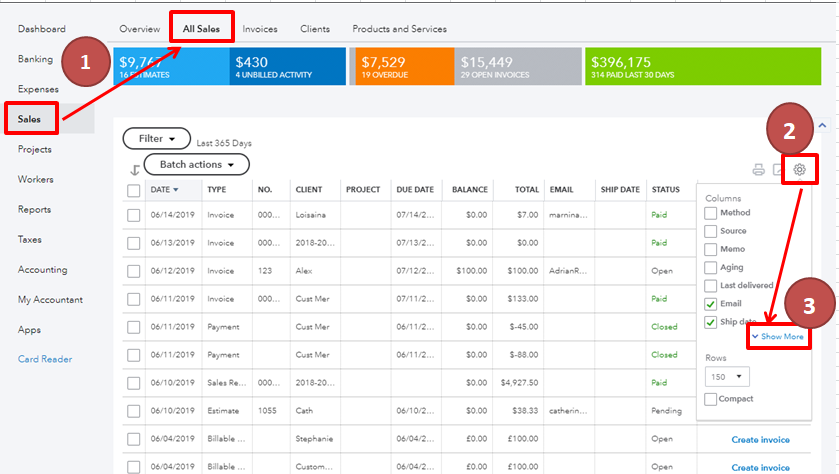The height and width of the screenshot is (474, 839).
Task: Open Workers in the sidebar
Action: pyautogui.click(x=36, y=179)
